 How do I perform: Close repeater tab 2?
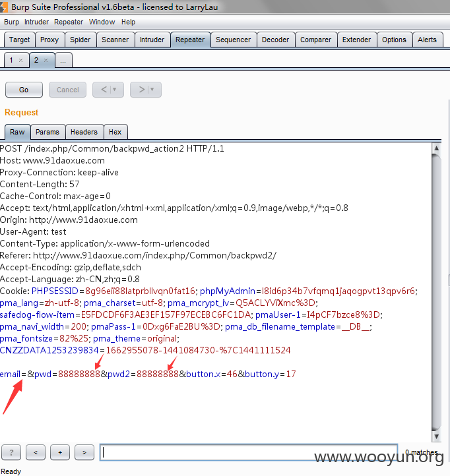tap(46, 61)
